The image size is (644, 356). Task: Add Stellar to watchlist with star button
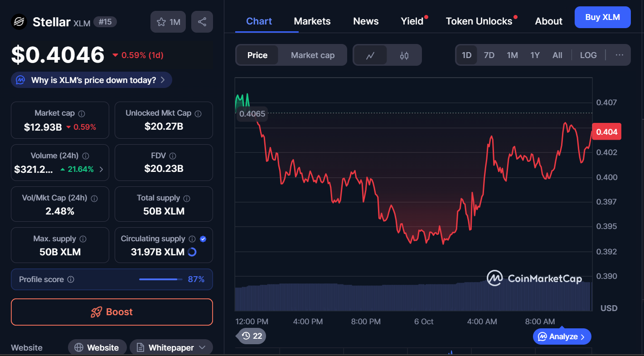tap(168, 22)
